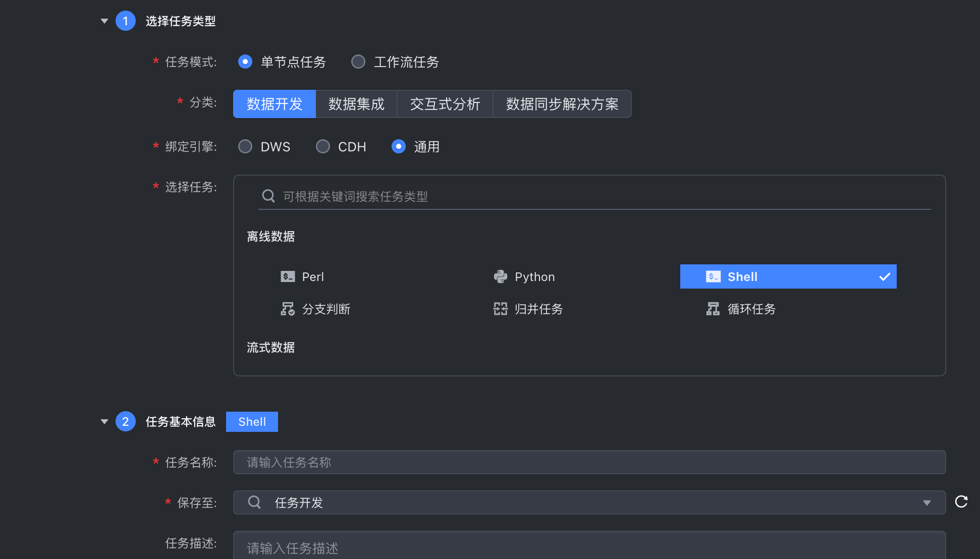Click the search magnifier in task search
Viewport: 980px width, 559px height.
point(268,196)
